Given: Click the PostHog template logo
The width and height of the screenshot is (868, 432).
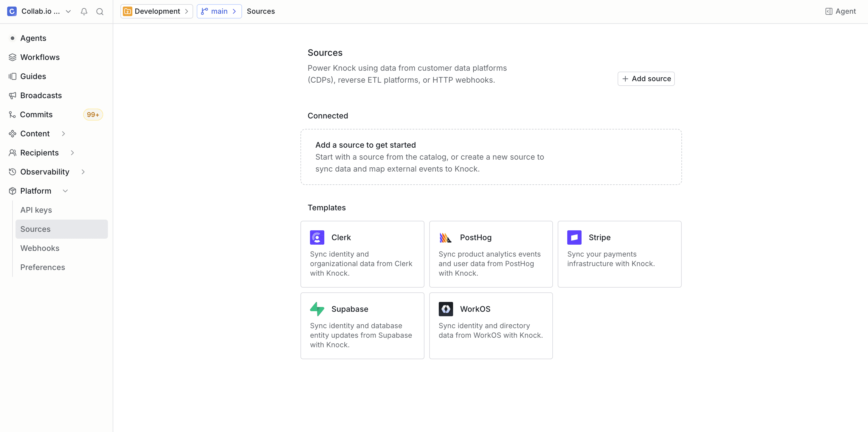Looking at the screenshot, I should click(x=445, y=237).
